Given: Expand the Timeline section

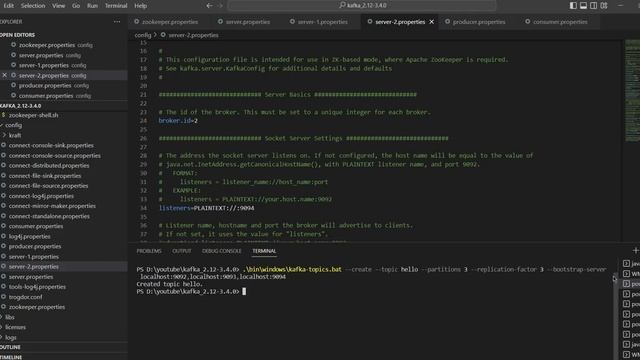Looking at the screenshot, I should tap(11, 357).
